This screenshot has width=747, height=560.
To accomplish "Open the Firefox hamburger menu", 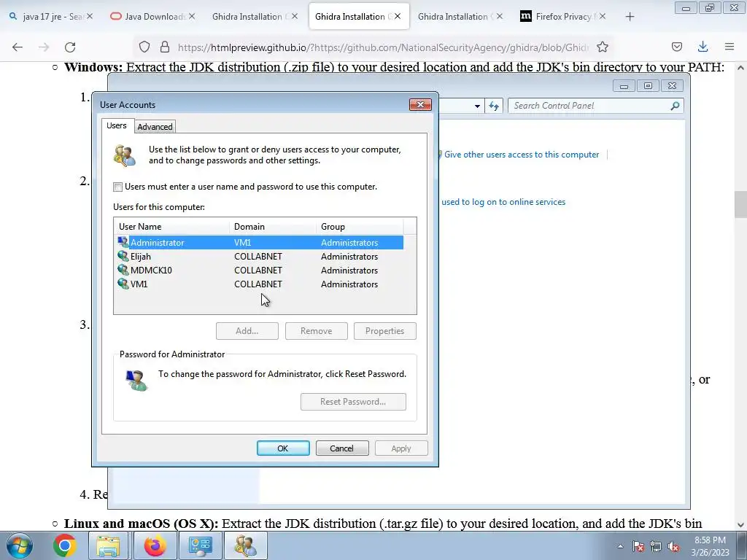I will click(x=729, y=47).
